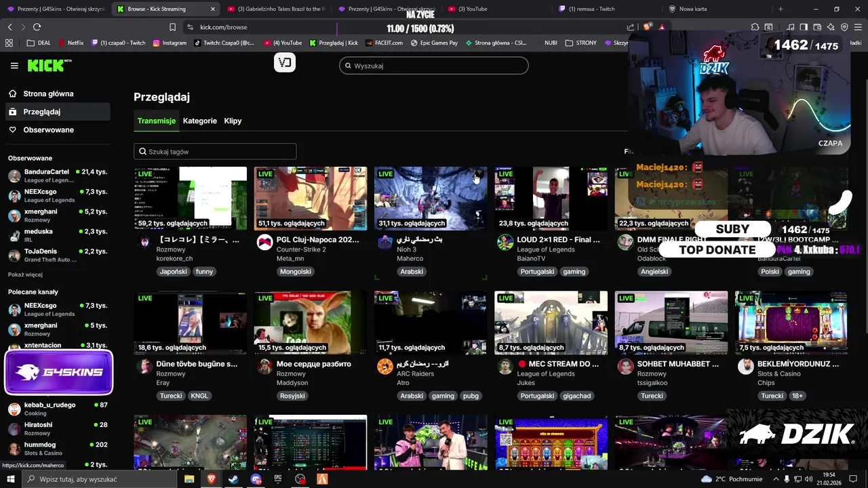Click the 18+ tag on Chips
Image resolution: width=868 pixels, height=488 pixels.
797,396
